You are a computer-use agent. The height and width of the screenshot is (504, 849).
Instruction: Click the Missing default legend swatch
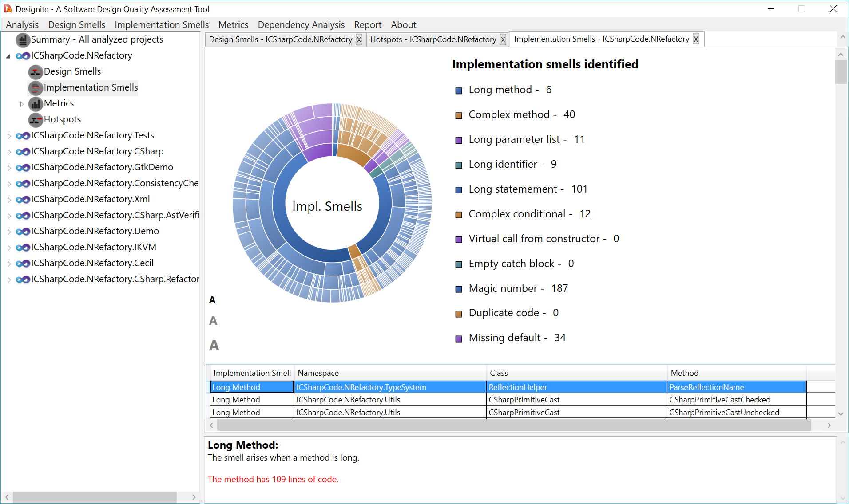pos(459,339)
